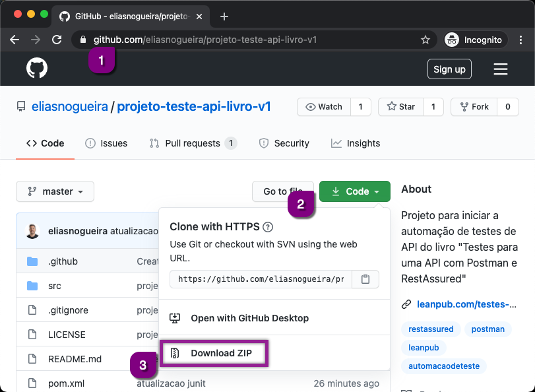Open the LICENSE file name

pyautogui.click(x=67, y=335)
